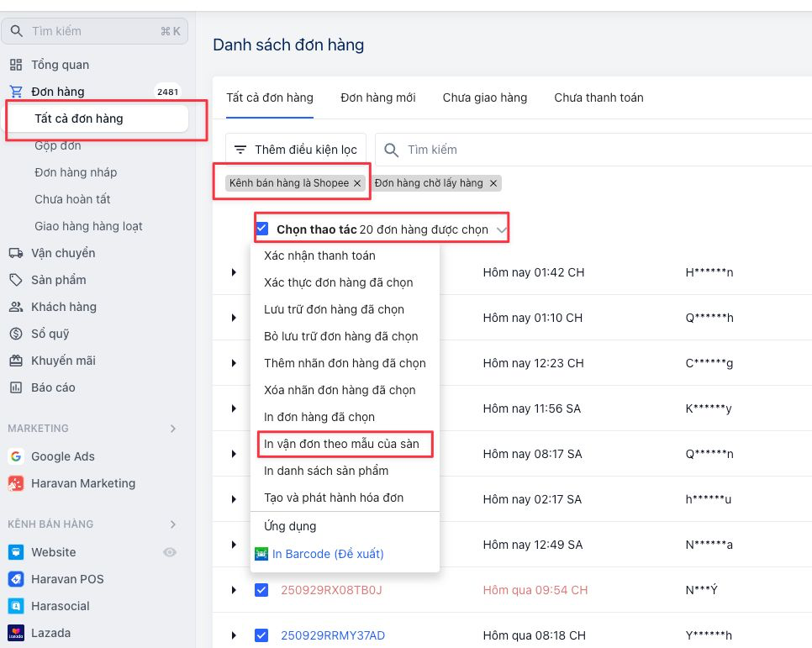Open Haravan Marketing channel icon

(15, 483)
